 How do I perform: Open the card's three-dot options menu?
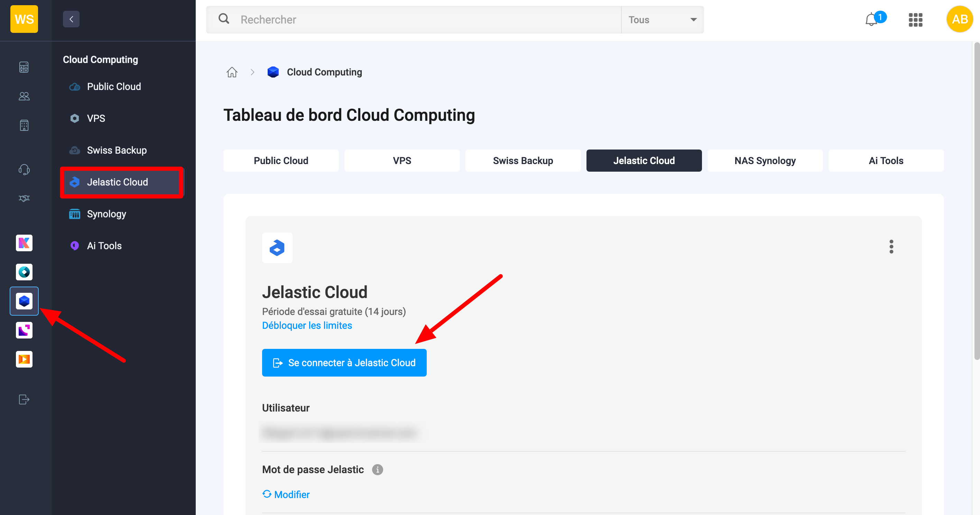click(x=891, y=247)
